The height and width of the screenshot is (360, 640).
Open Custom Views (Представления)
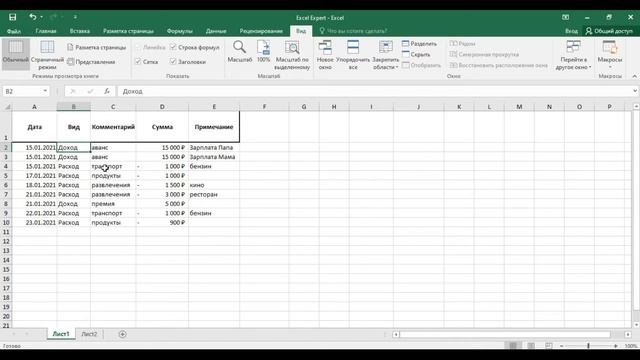(91, 62)
